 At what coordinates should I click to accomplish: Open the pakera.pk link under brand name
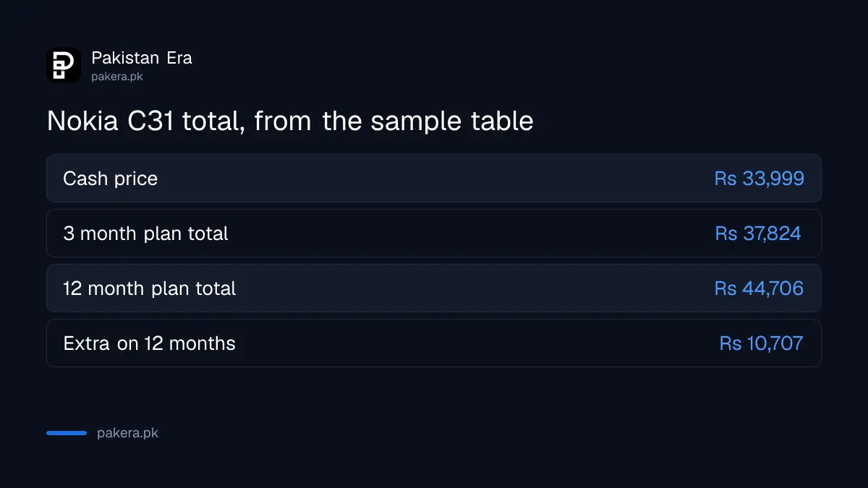117,76
